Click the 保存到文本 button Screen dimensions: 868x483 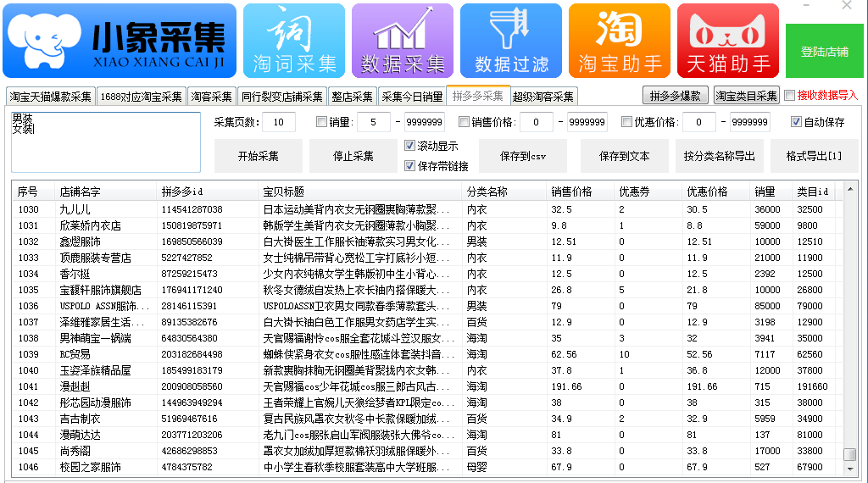click(x=625, y=156)
